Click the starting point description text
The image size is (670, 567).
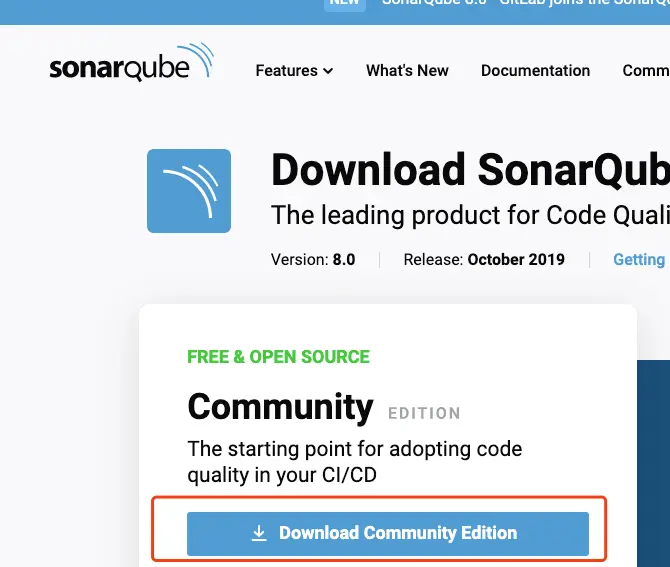[x=355, y=462]
